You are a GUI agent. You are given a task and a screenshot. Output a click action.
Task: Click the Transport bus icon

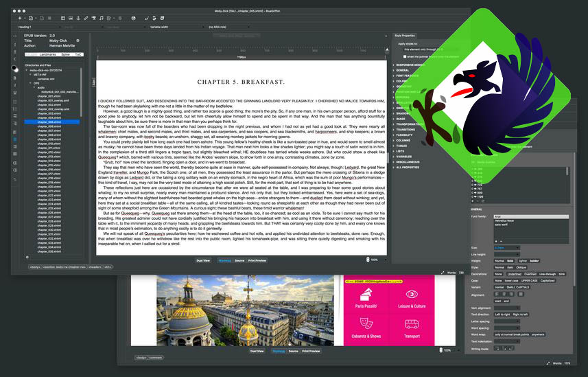tap(412, 323)
